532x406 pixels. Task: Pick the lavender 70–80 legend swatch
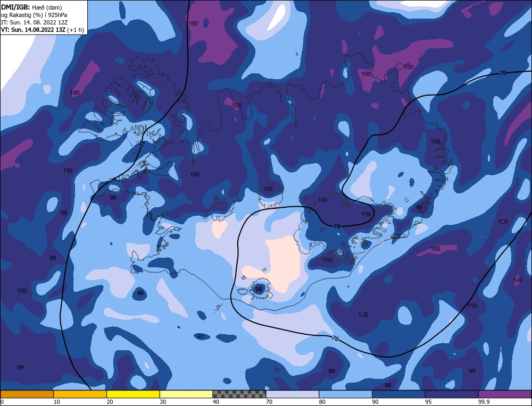(293, 394)
